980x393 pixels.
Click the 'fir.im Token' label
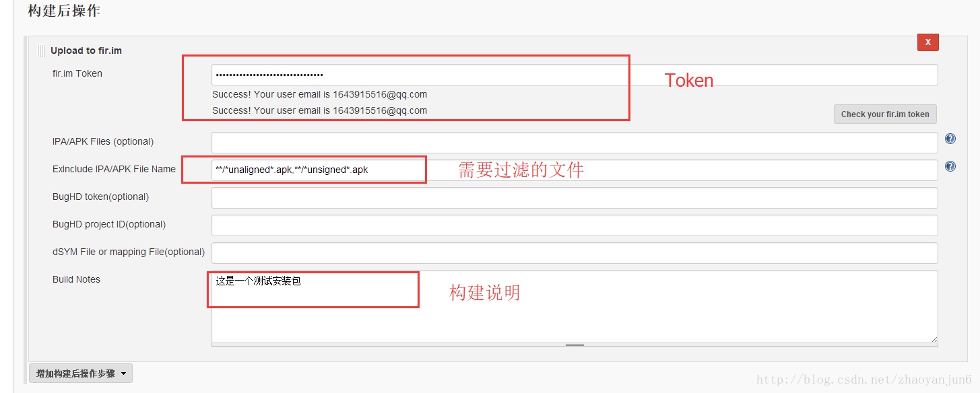[x=77, y=73]
